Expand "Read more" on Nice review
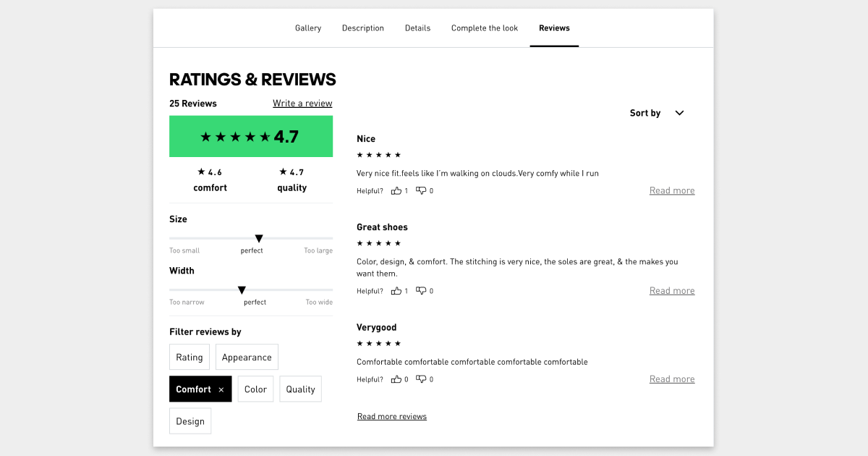 [672, 191]
